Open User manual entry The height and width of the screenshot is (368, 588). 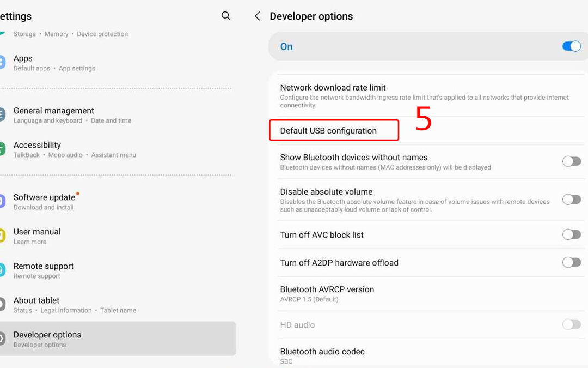[x=117, y=236]
